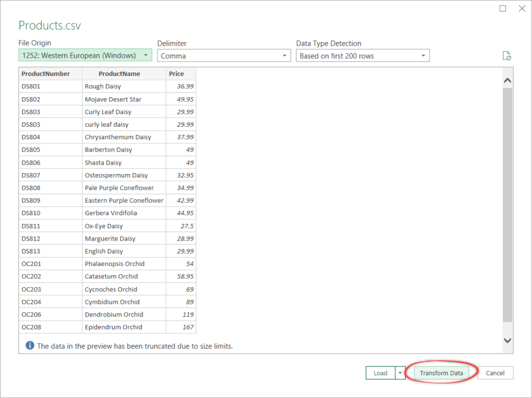The width and height of the screenshot is (532, 398).
Task: Click the 167 price cell
Action: 181,327
